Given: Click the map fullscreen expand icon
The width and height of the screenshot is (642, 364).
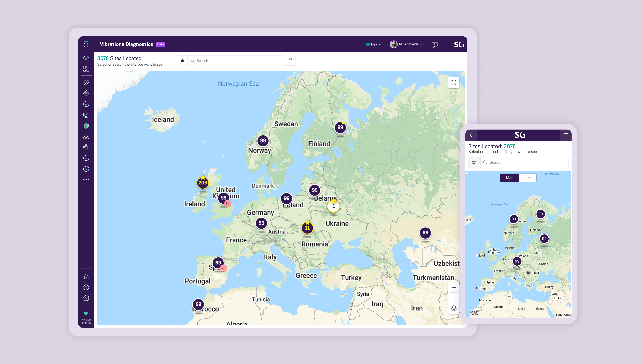Looking at the screenshot, I should point(454,83).
